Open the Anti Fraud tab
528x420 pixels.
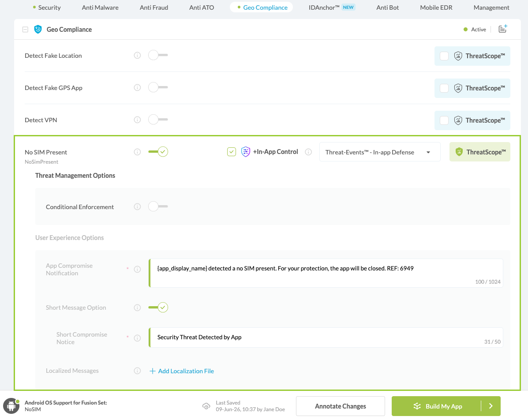[154, 7]
